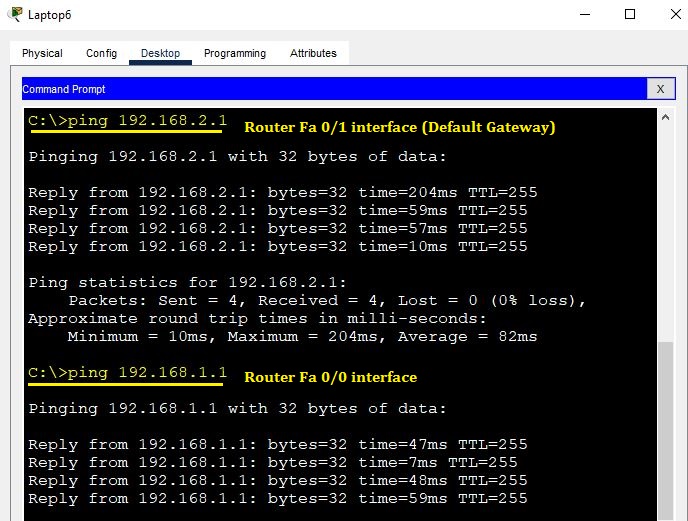Viewport: 688px width, 521px height.
Task: Click the 'C:\>ping 192.168.1.1' command line
Action: click(x=127, y=372)
